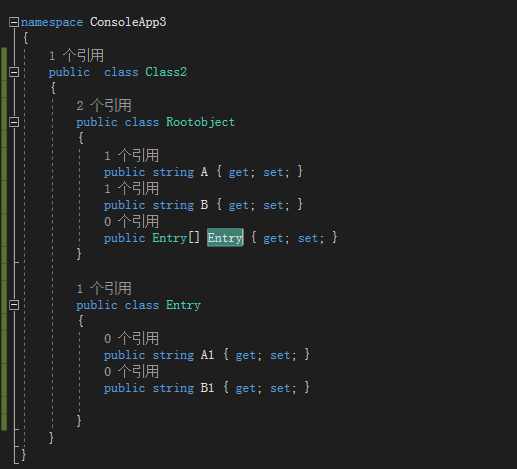Viewport: 517px width, 469px height.
Task: Show references for property B1
Action: click(131, 371)
